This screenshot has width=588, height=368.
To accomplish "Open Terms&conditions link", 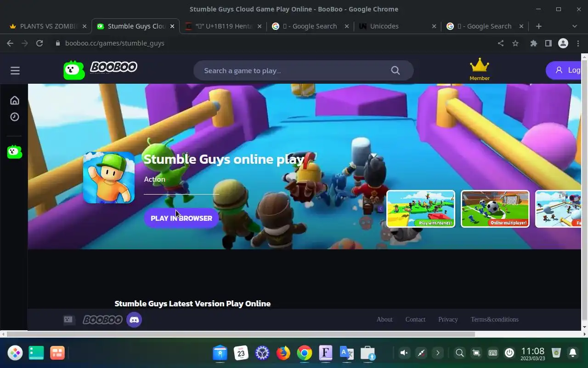I will pos(494,319).
